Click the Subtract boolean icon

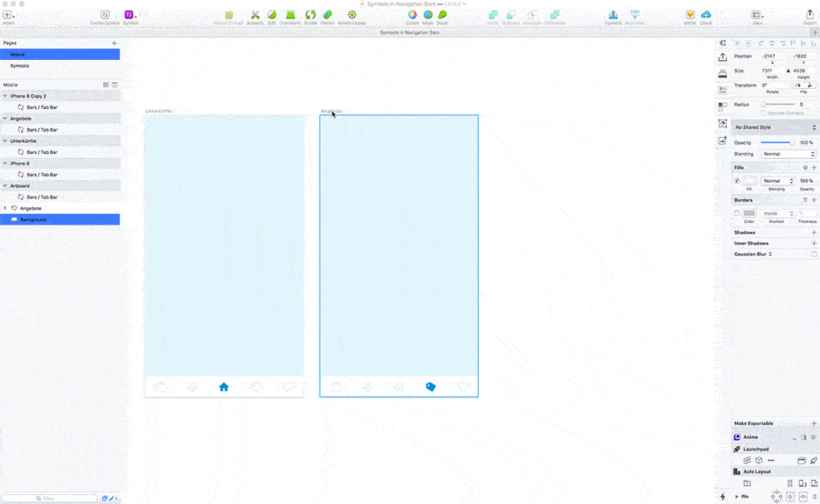pos(511,15)
